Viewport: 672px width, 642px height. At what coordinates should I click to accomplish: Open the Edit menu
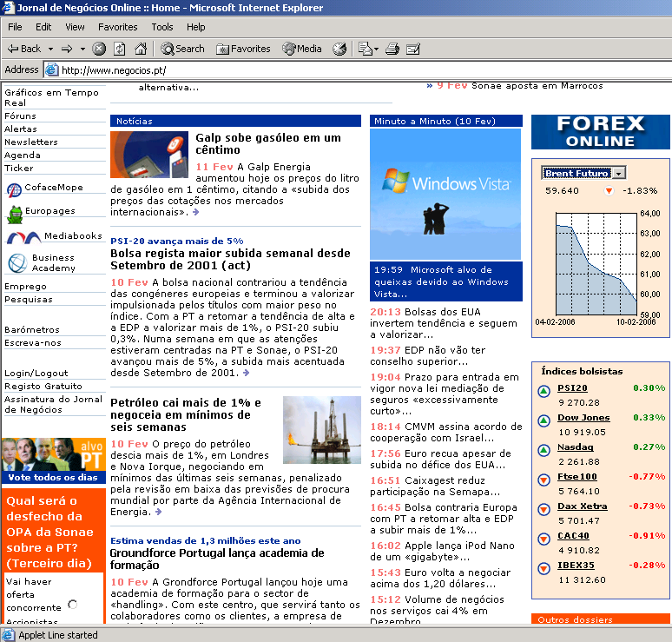(43, 27)
